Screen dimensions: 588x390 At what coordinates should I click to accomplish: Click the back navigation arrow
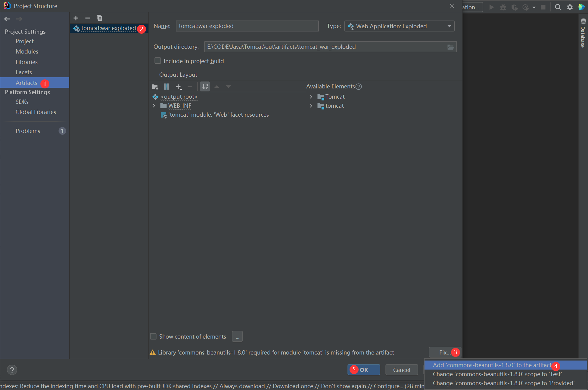[x=7, y=19]
